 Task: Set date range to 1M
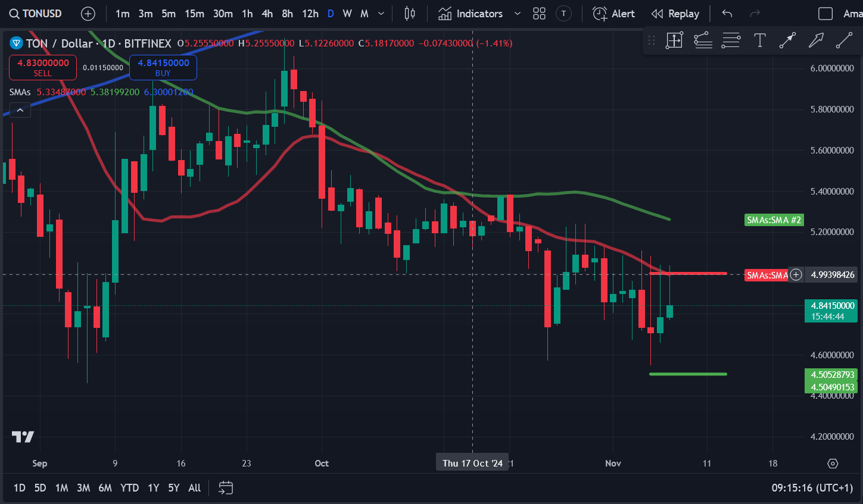point(61,488)
